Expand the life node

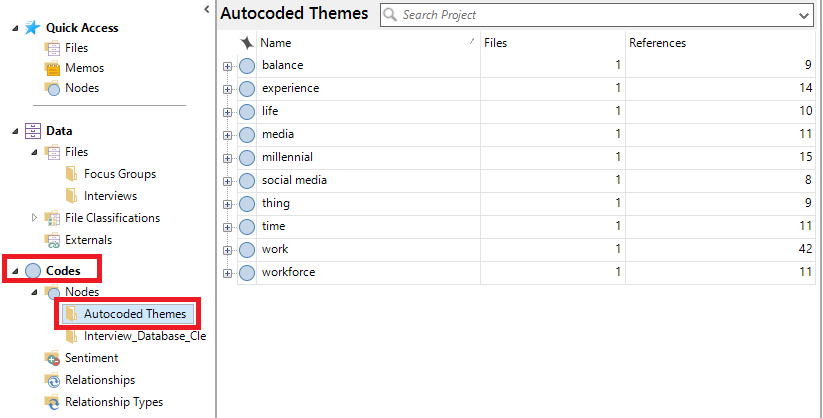[x=227, y=112]
